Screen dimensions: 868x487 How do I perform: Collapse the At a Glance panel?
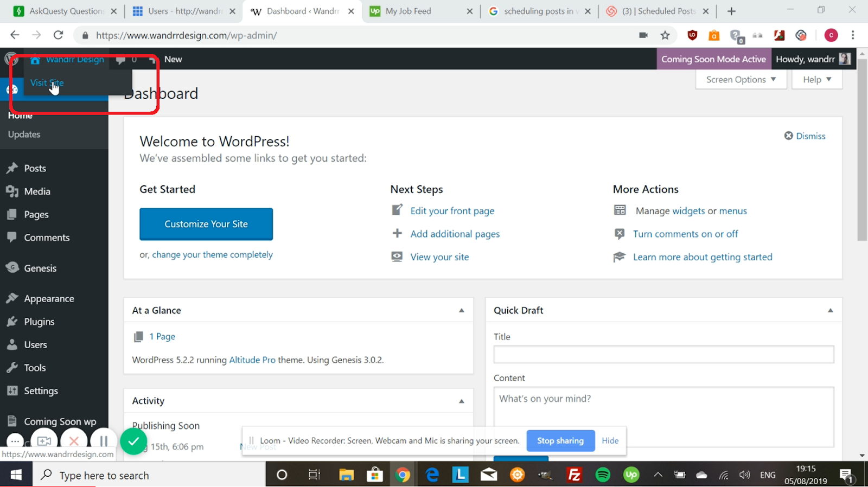[462, 311]
